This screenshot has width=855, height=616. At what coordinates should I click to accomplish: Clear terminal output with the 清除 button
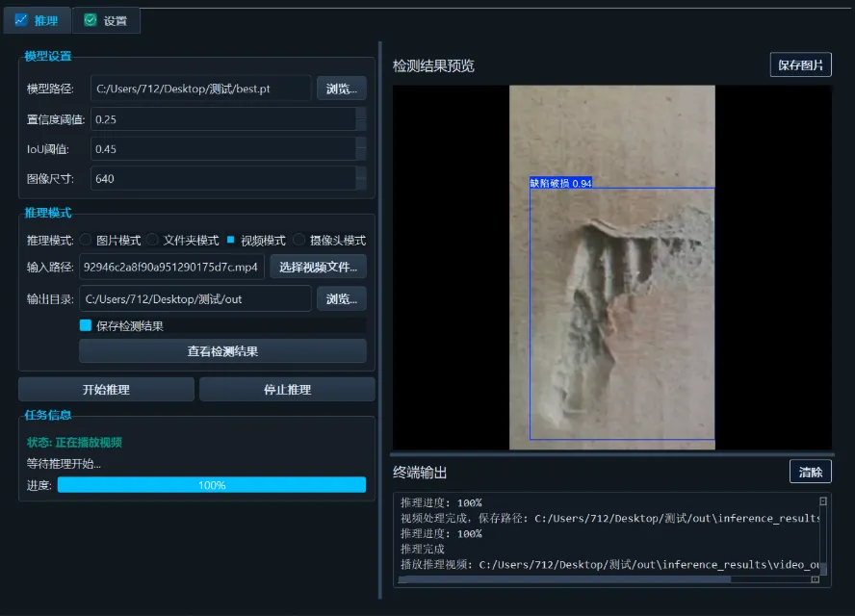coord(811,471)
